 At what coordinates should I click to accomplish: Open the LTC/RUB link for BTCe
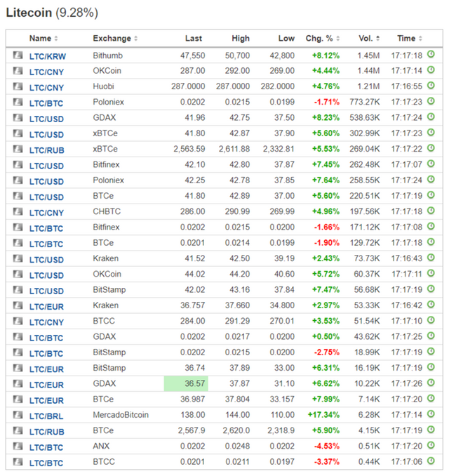pos(47,432)
